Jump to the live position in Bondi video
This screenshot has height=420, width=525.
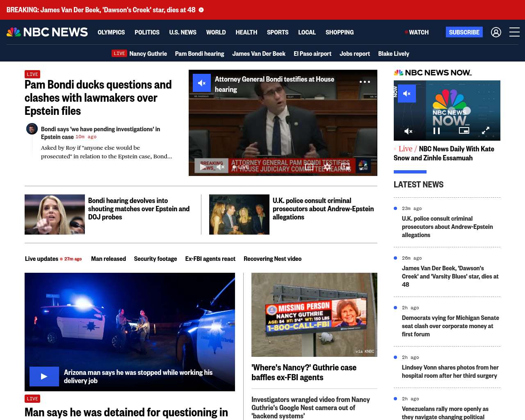pos(241,167)
